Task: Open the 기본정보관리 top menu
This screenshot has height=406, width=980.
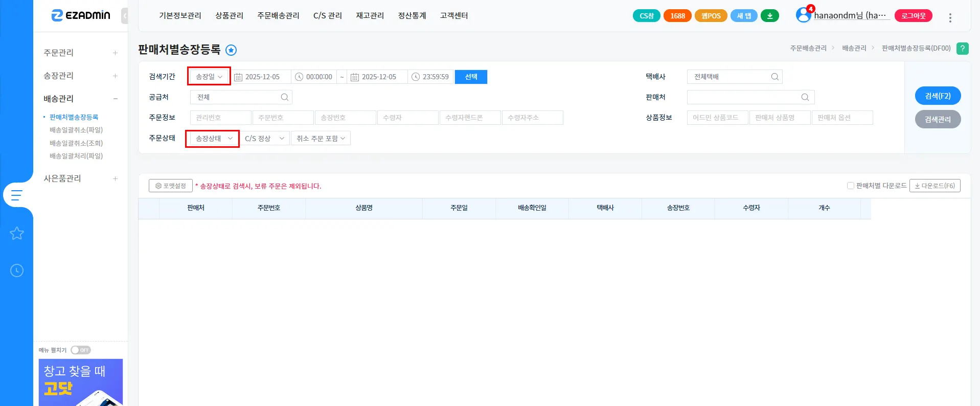Action: pyautogui.click(x=180, y=16)
